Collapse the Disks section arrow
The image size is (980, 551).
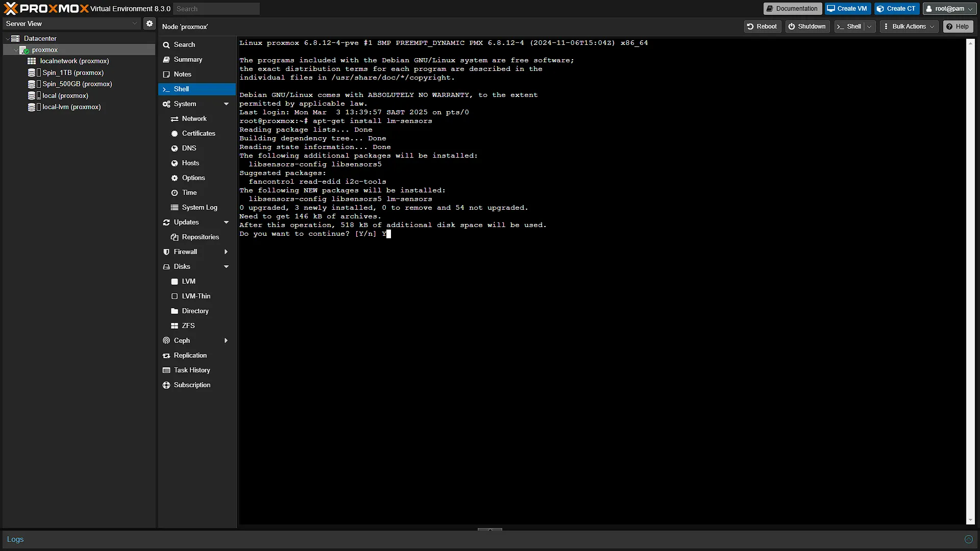(226, 267)
